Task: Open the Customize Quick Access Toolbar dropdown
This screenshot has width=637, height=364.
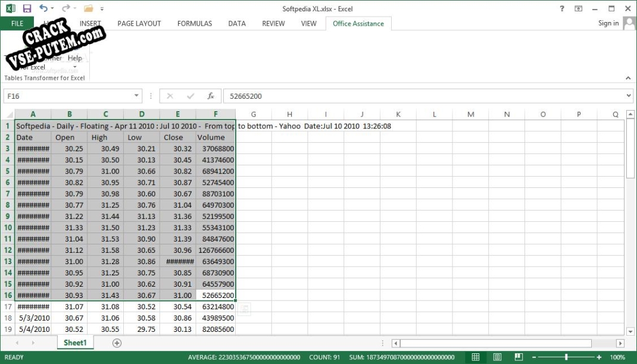Action: (x=102, y=8)
